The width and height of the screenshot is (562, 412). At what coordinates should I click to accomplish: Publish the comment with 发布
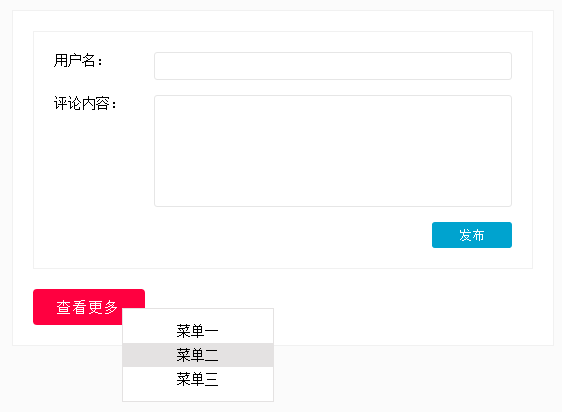pos(472,235)
